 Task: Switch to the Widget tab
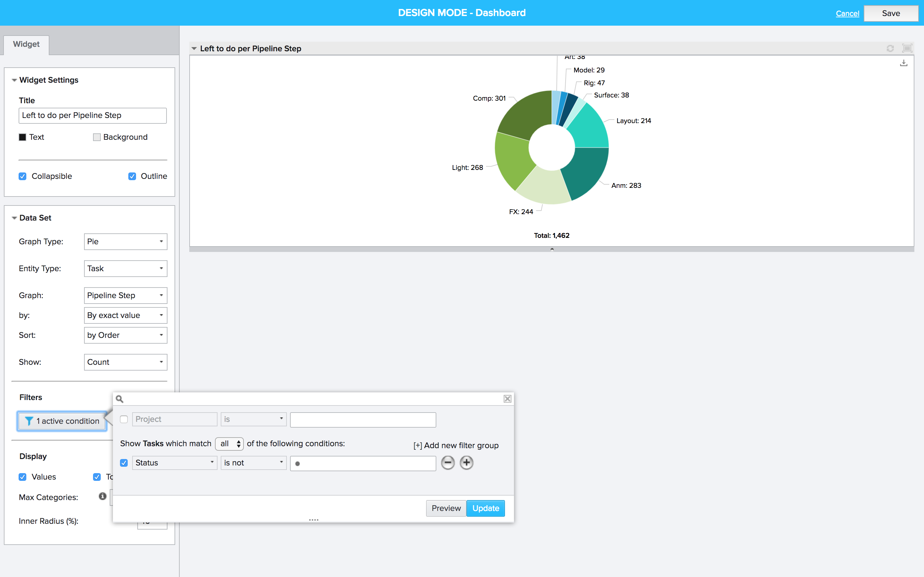(x=26, y=44)
